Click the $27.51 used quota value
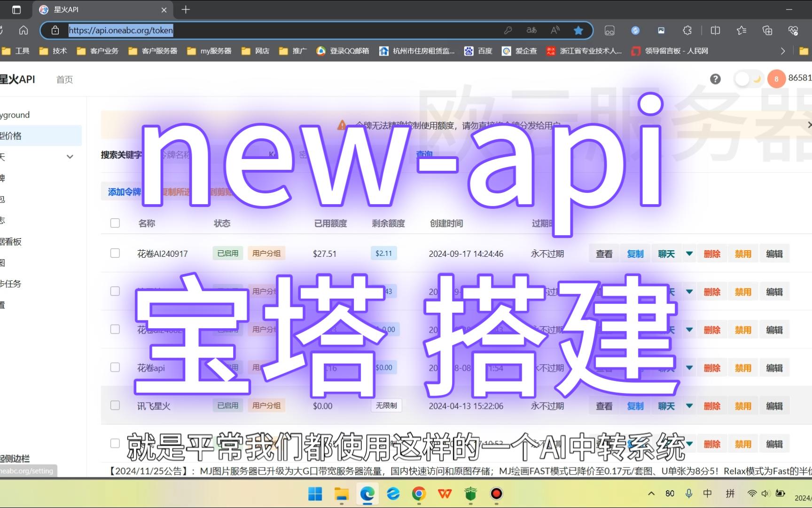 pyautogui.click(x=325, y=254)
